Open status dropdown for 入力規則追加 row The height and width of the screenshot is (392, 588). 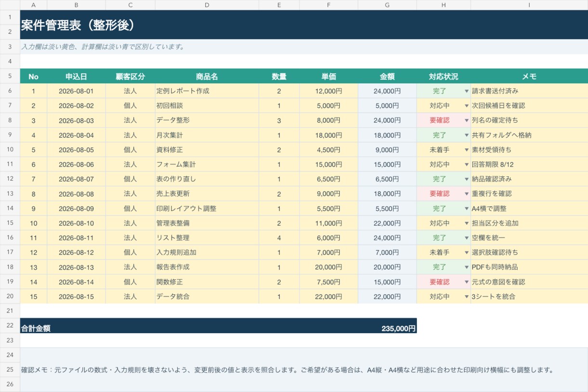pyautogui.click(x=466, y=253)
